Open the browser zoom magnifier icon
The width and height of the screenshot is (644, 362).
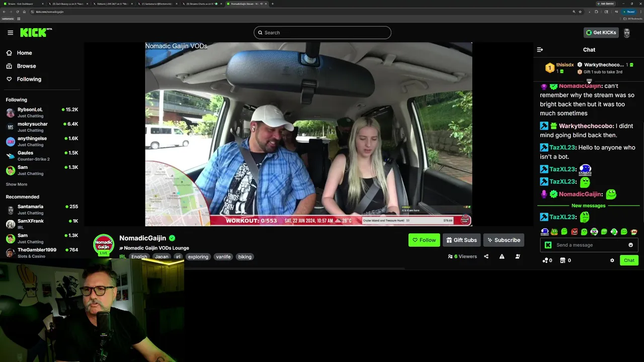pos(574,12)
